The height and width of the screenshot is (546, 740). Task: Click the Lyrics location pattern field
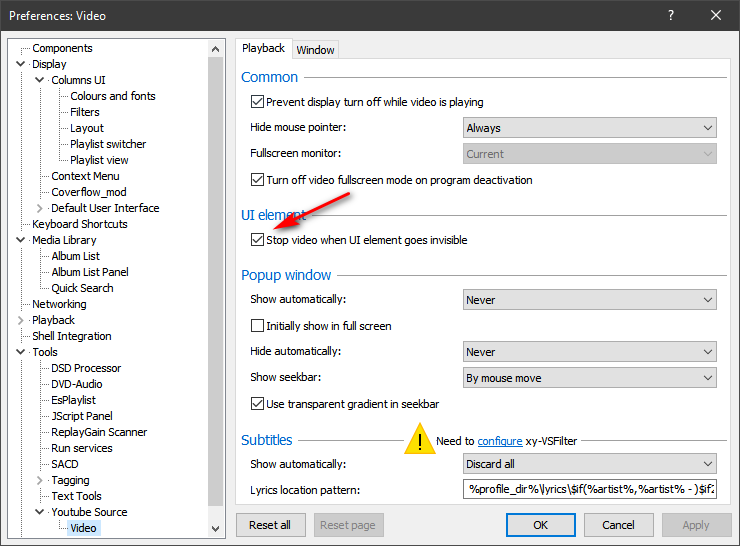point(590,490)
